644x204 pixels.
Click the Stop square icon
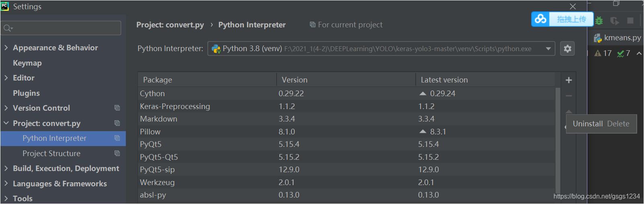[x=630, y=21]
